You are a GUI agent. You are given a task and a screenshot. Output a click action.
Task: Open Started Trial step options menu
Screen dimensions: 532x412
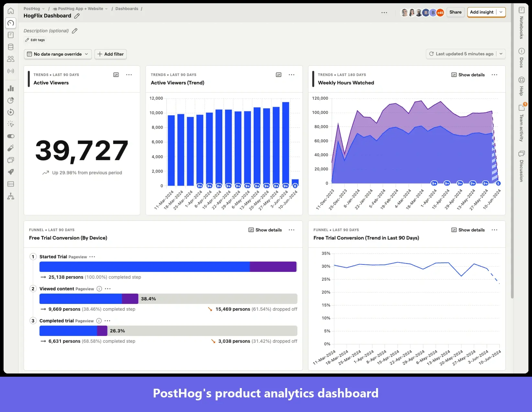click(x=92, y=257)
